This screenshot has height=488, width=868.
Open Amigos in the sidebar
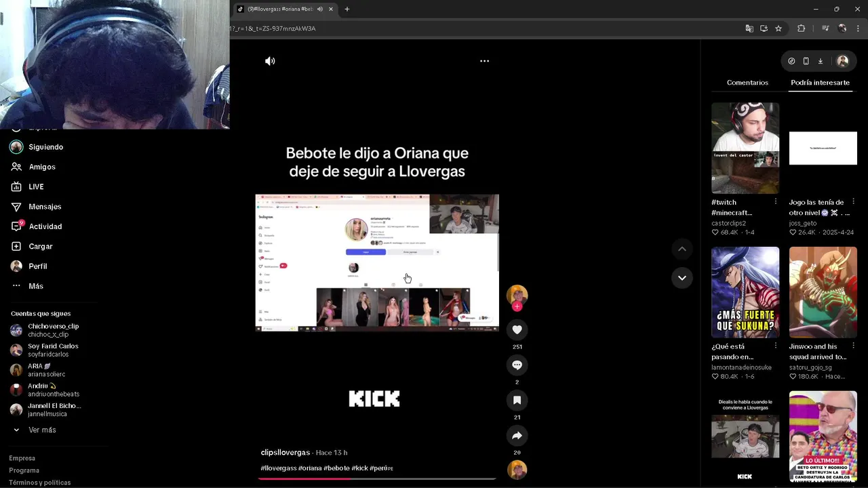click(x=41, y=167)
